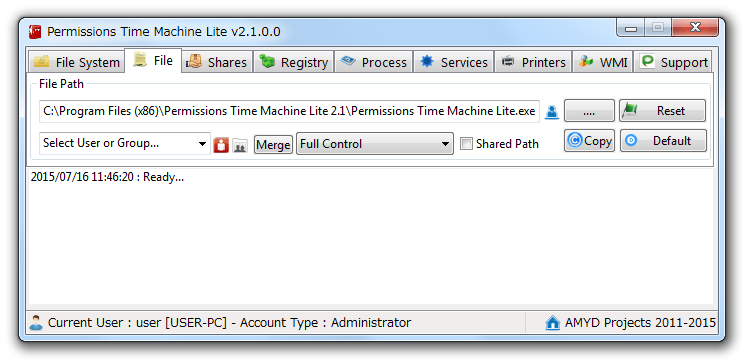Click the Reset button
The image size is (745, 364).
click(x=662, y=111)
